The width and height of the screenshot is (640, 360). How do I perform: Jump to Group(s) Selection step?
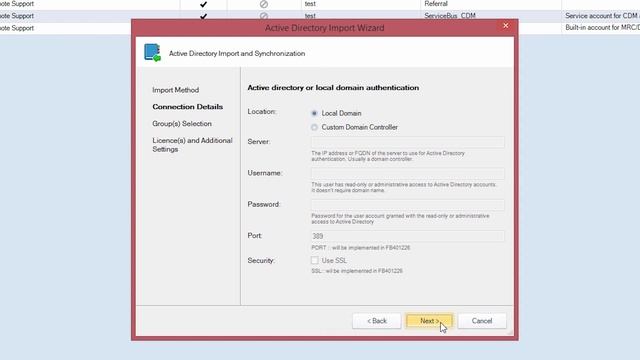(182, 124)
